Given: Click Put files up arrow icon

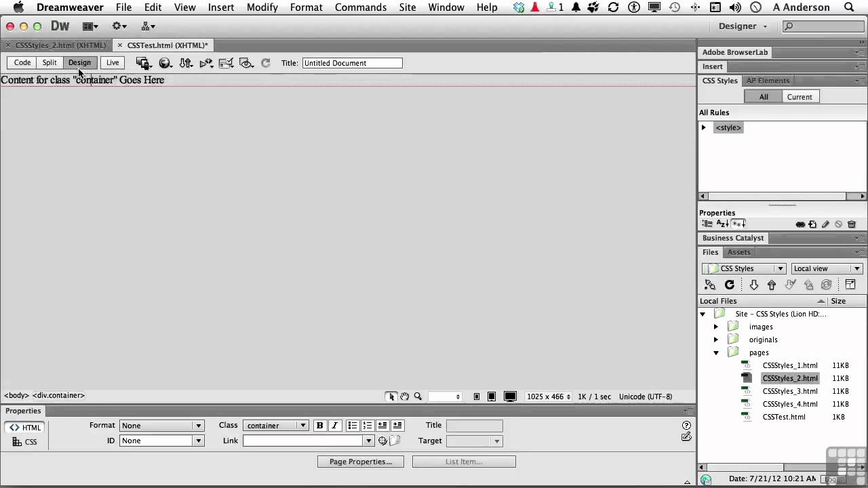Looking at the screenshot, I should pyautogui.click(x=772, y=285).
